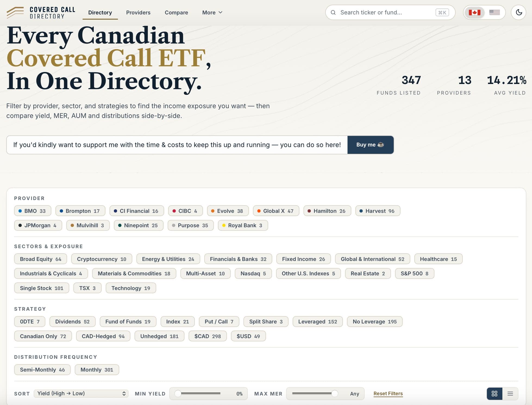The width and height of the screenshot is (532, 405).
Task: Toggle the Semi-Monthly distribution filter
Action: [x=42, y=370]
